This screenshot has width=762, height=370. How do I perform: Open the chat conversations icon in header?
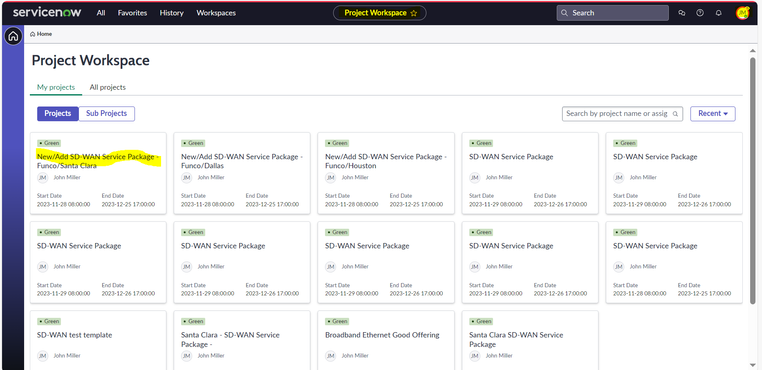pos(682,13)
